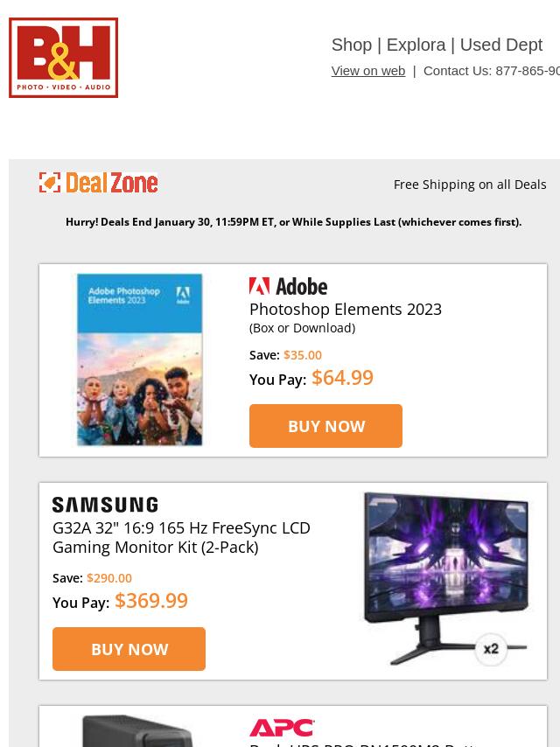Click the APC brand logo
560x747 pixels.
point(282,728)
